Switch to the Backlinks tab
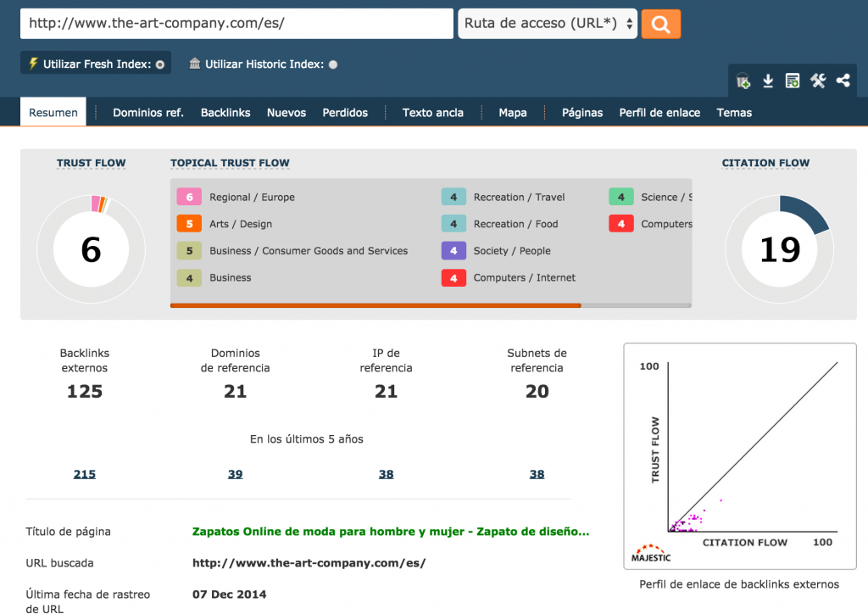The height and width of the screenshot is (614, 868). tap(225, 113)
